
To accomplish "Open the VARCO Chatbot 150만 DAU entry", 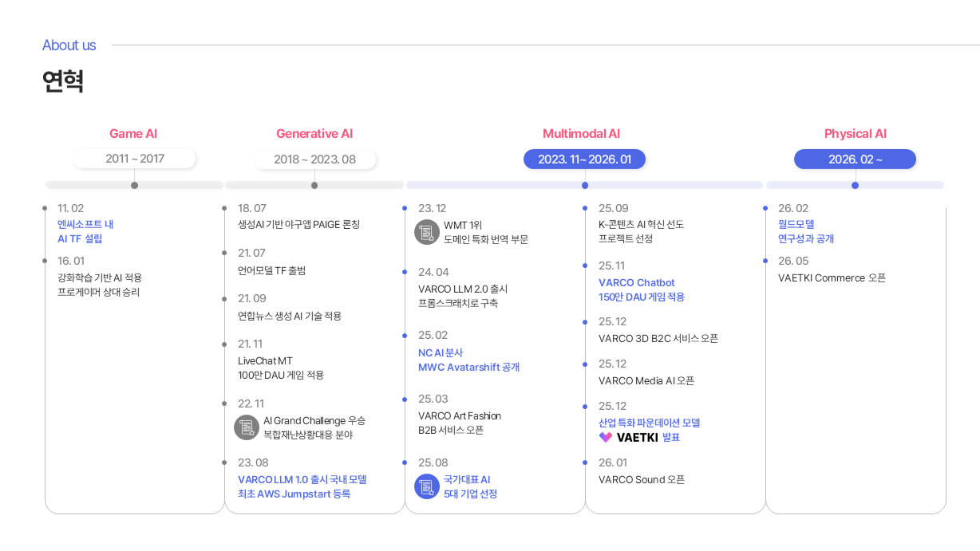I will 642,289.
